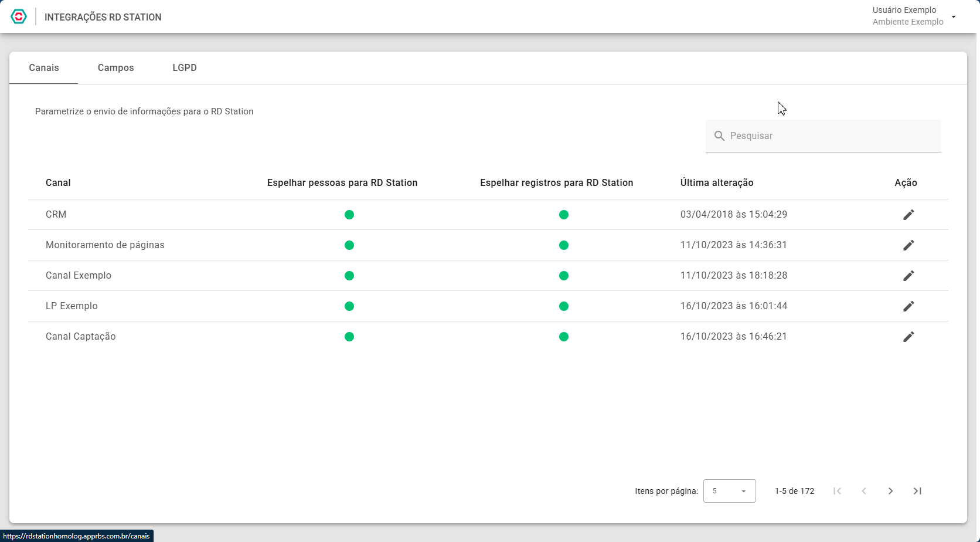
Task: Edit the Canal Captação row
Action: [908, 337]
